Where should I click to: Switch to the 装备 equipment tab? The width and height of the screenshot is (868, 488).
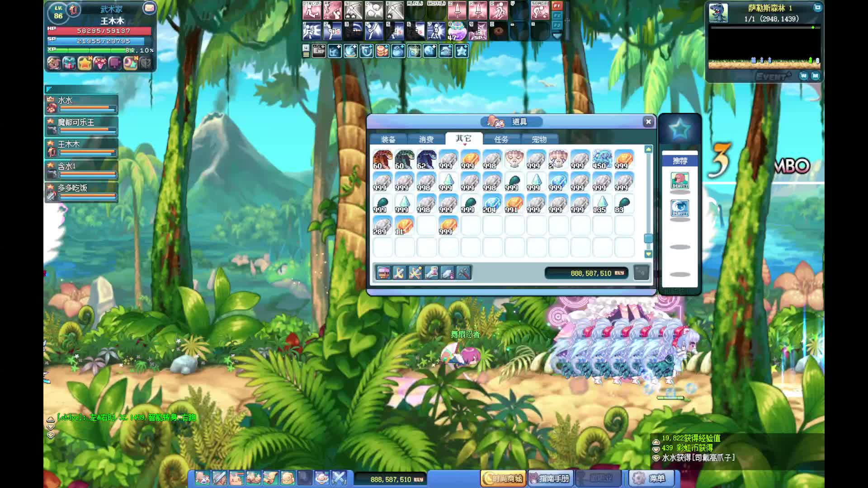point(388,139)
